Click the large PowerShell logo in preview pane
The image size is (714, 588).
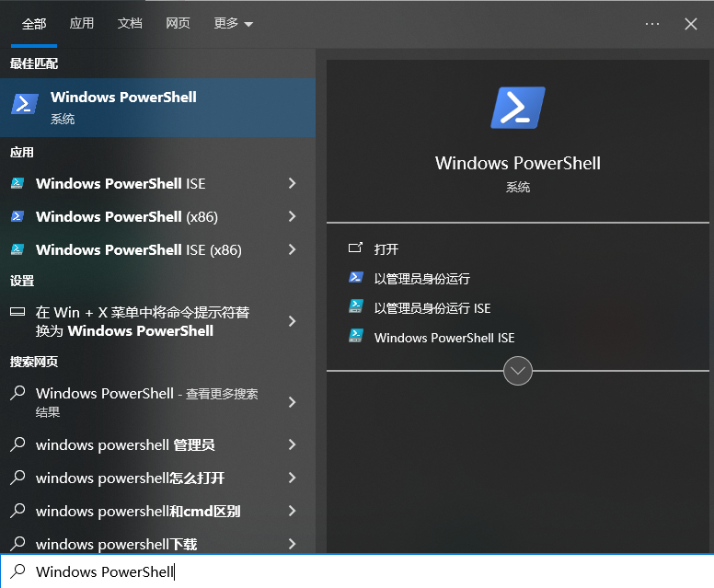click(x=518, y=108)
